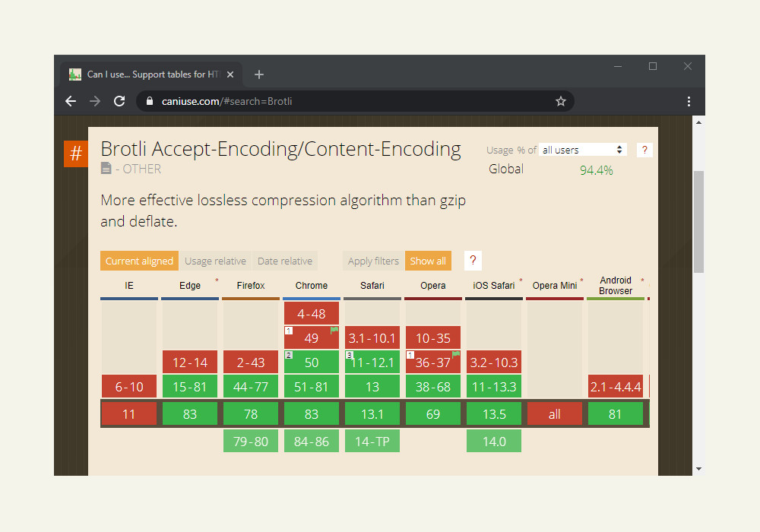
Task: Select the Firefox 79-80 future cell
Action: [x=251, y=441]
